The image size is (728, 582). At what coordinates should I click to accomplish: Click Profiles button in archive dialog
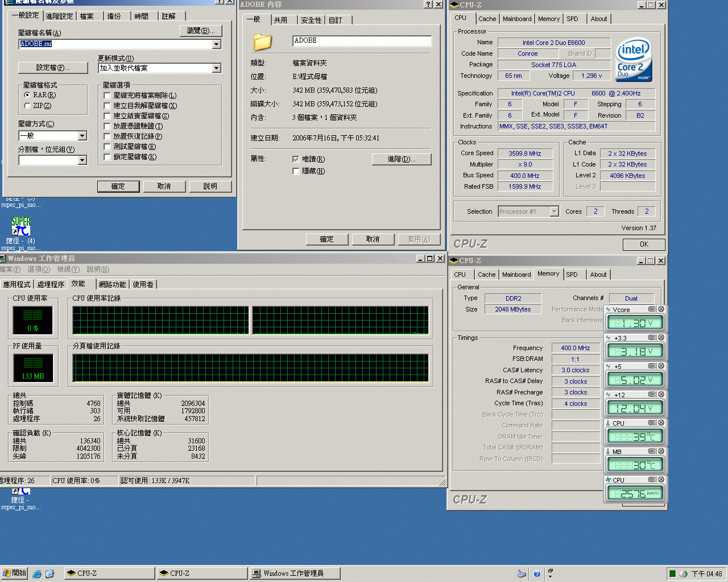[53, 68]
